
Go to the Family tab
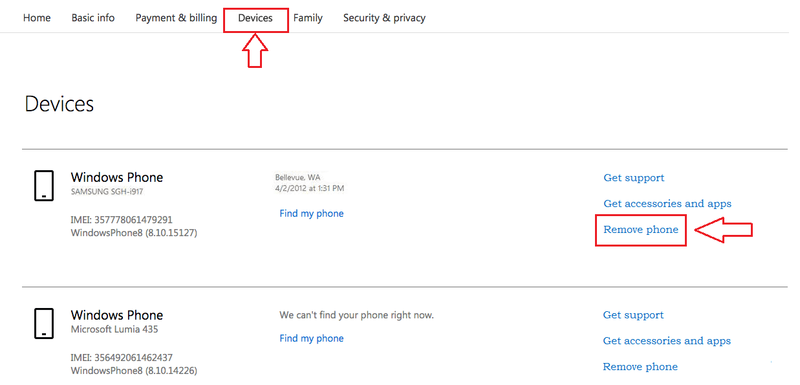click(x=308, y=18)
